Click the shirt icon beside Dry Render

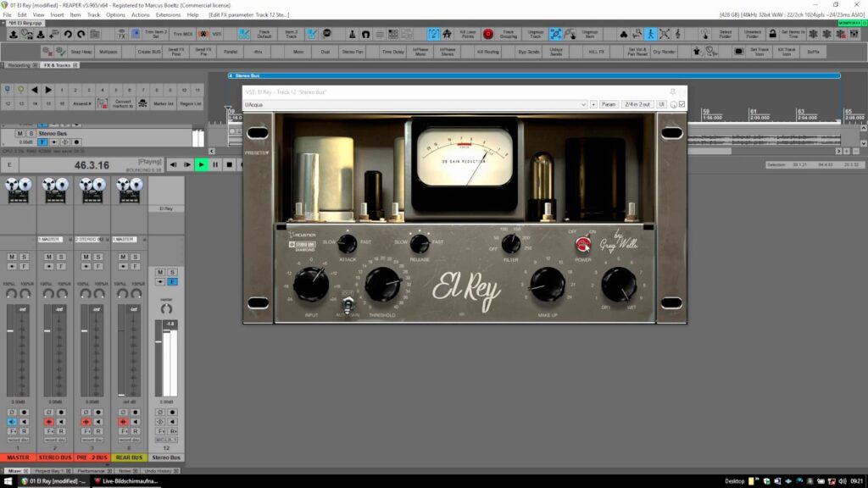(697, 52)
